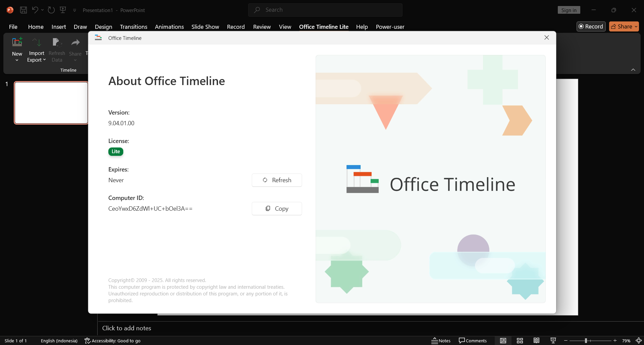Click the zoom slider handle
This screenshot has width=644, height=345.
[586, 341]
